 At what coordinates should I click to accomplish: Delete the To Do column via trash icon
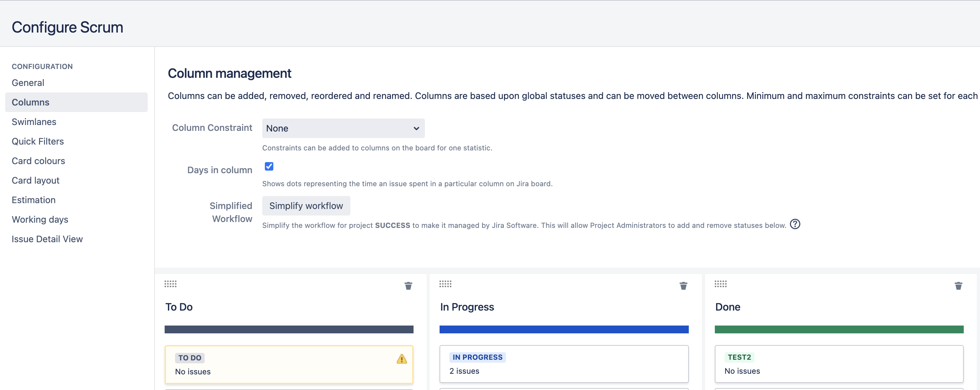tap(408, 286)
